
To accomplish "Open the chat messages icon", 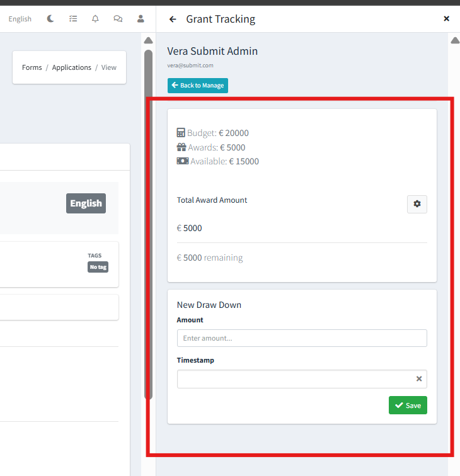I will click(x=118, y=19).
